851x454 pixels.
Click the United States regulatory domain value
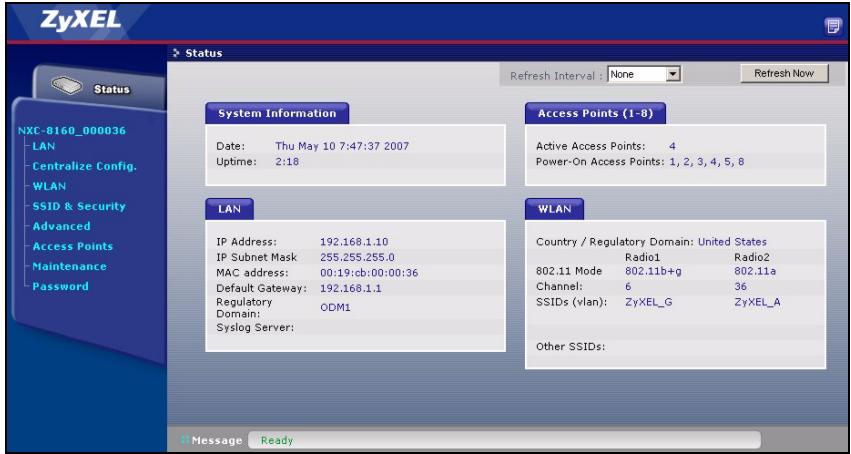[x=732, y=242]
